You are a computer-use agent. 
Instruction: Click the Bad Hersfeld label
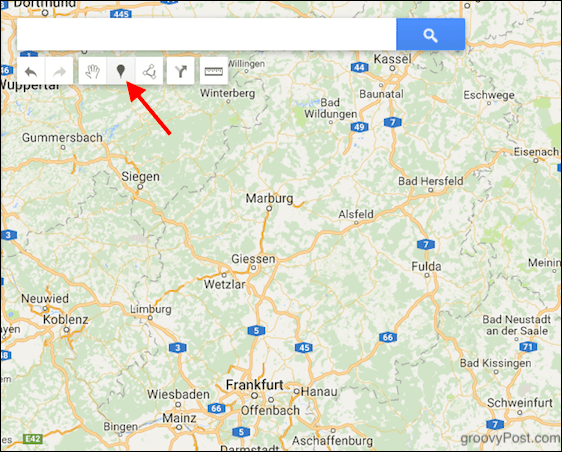[x=431, y=181]
